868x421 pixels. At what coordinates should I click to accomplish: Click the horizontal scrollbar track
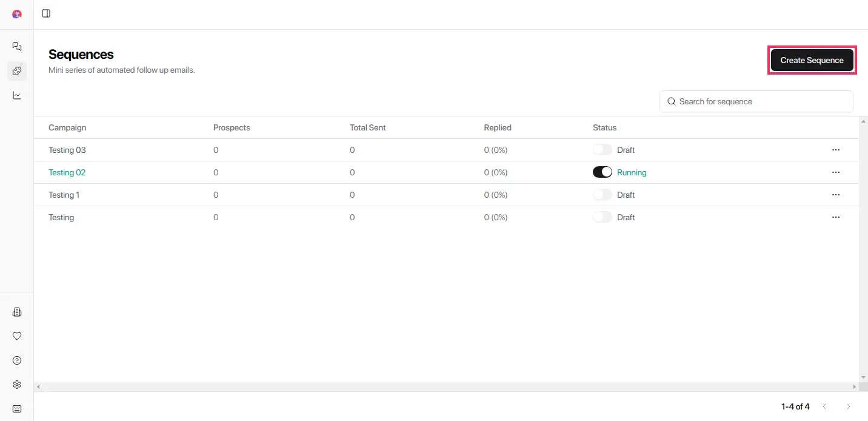tap(446, 386)
